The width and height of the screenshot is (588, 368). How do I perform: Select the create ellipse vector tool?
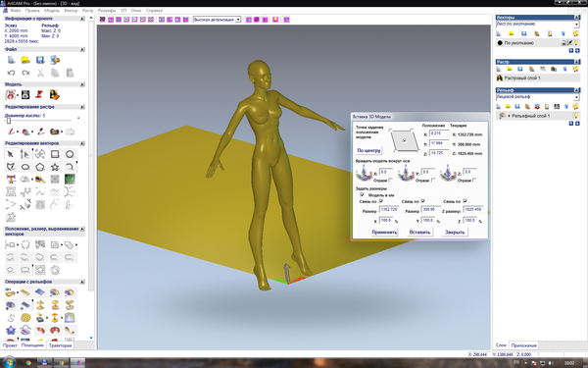tap(25, 167)
